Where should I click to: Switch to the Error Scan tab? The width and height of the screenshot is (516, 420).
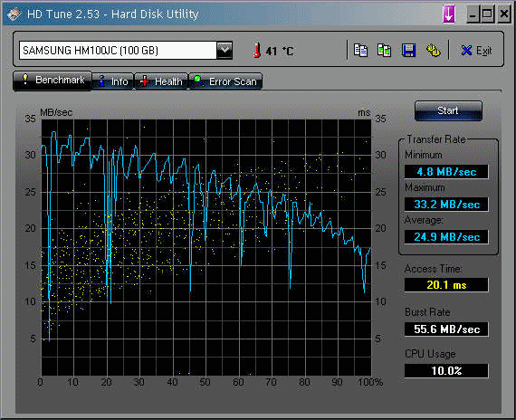pos(225,81)
